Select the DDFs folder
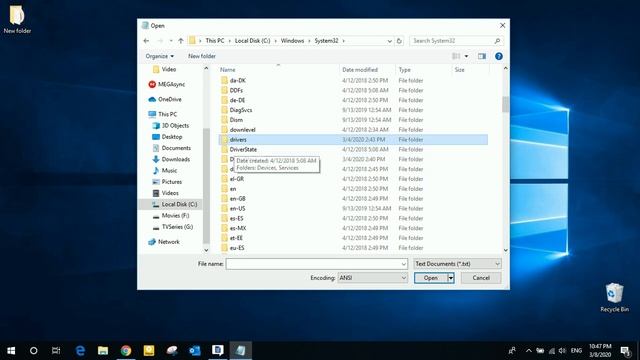 click(236, 90)
